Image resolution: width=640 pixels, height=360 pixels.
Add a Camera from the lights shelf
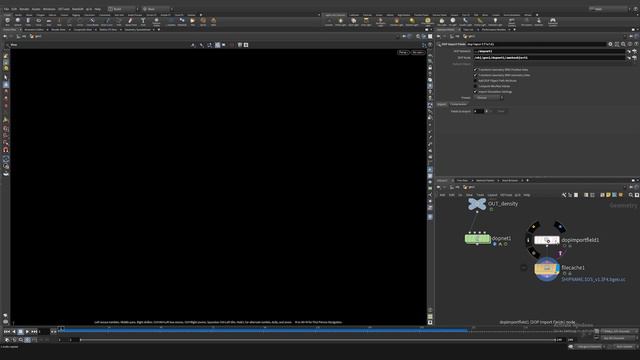coord(329,22)
